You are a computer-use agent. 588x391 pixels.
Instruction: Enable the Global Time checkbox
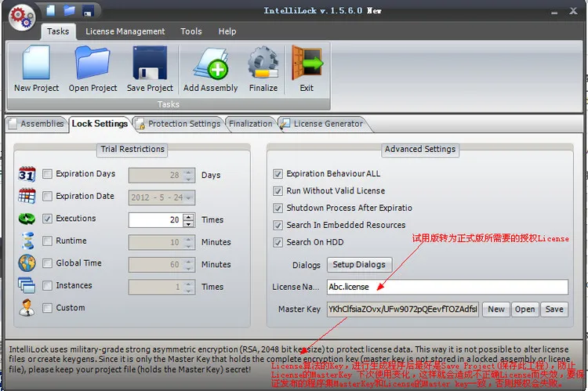coord(47,263)
